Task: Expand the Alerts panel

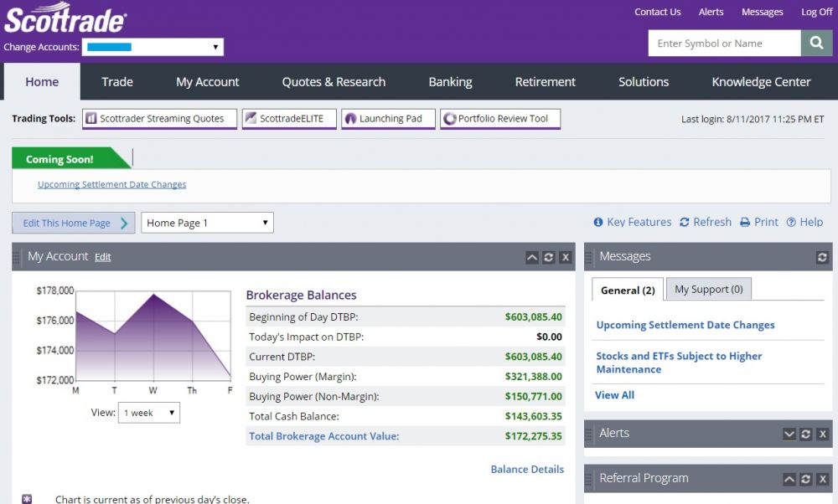Action: point(789,434)
